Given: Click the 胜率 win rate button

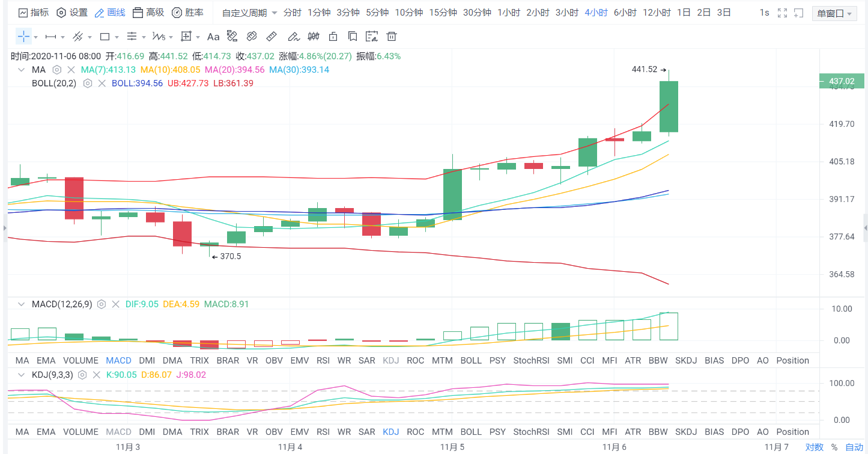Looking at the screenshot, I should click(x=187, y=13).
